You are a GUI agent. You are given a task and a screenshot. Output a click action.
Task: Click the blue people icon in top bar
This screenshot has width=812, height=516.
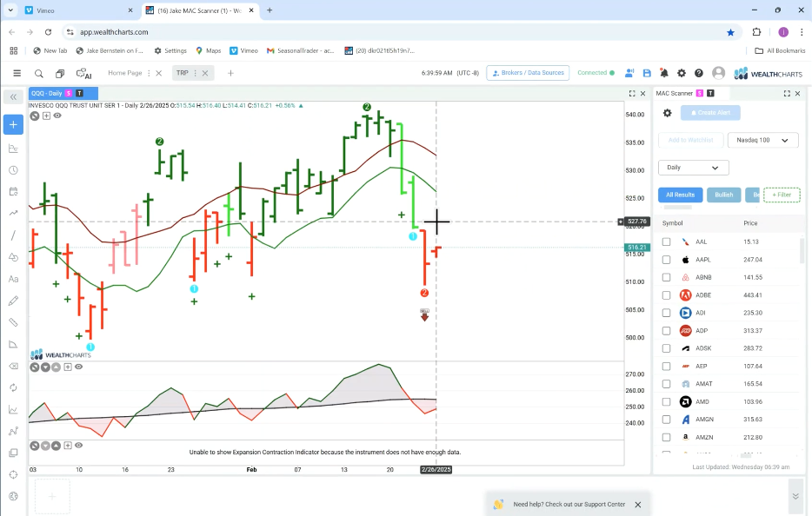pos(629,74)
